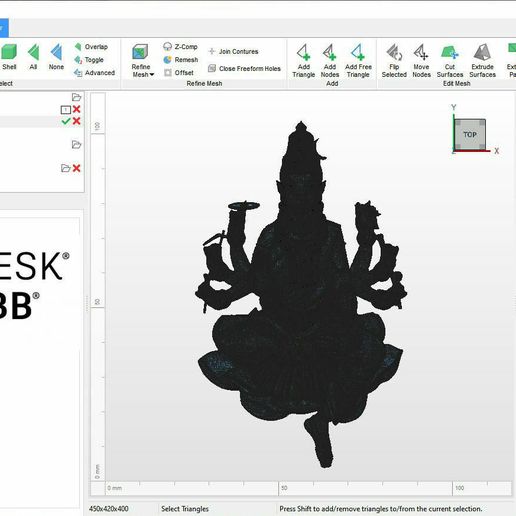Click the 100 mark on the horizontal ruler

[x=460, y=488]
